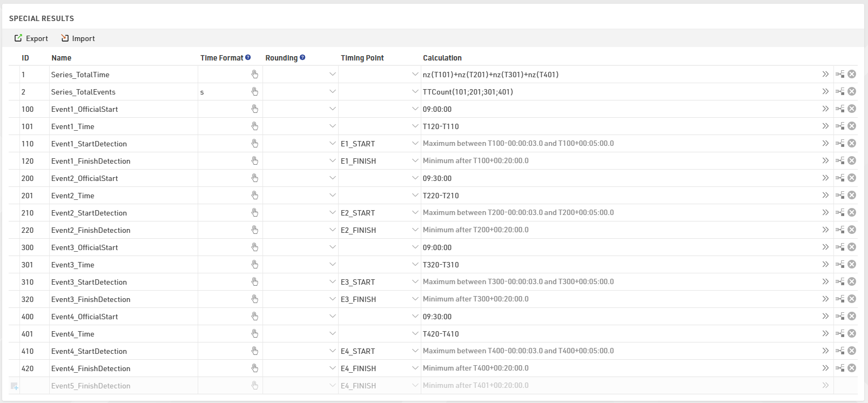Click the Export button
Image resolution: width=868 pixels, height=403 pixels.
click(31, 38)
